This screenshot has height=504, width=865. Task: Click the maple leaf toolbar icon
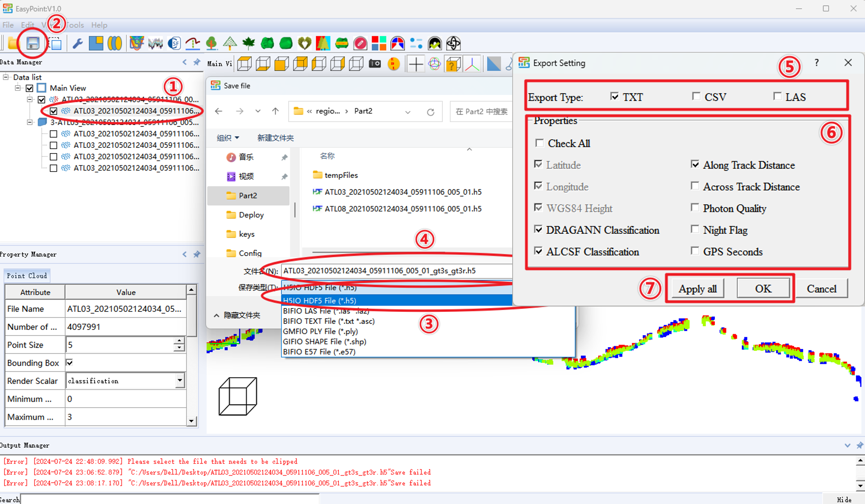(248, 43)
